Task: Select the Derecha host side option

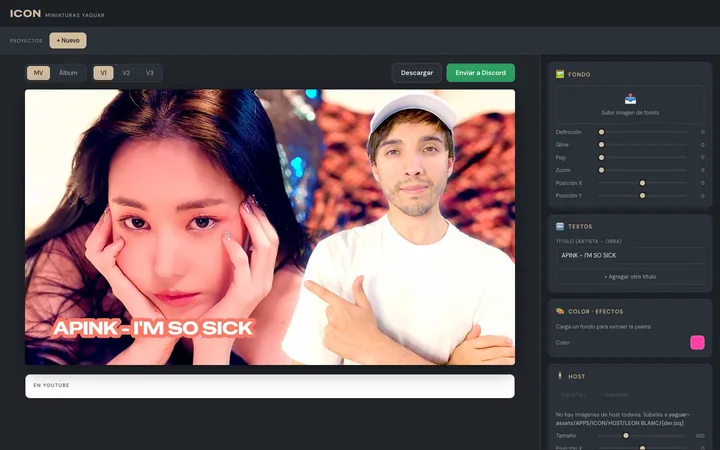Action: tap(574, 394)
